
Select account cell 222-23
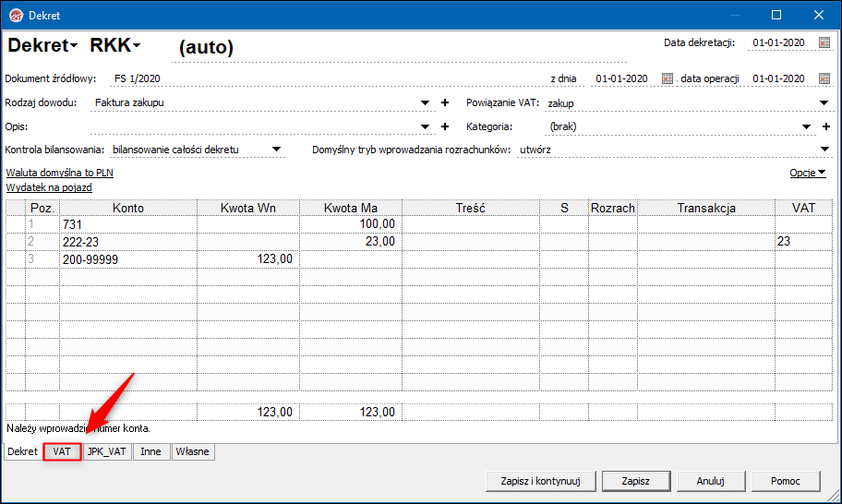127,242
